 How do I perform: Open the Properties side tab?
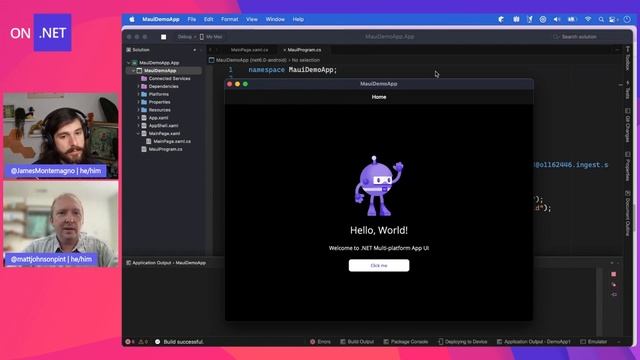(628, 166)
